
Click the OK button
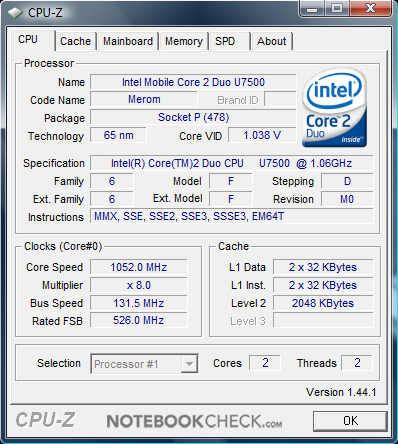(350, 421)
